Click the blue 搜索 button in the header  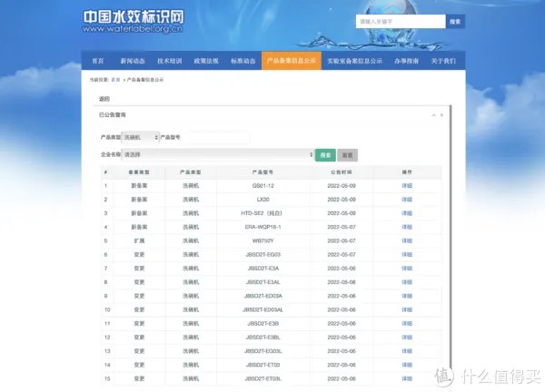point(455,22)
